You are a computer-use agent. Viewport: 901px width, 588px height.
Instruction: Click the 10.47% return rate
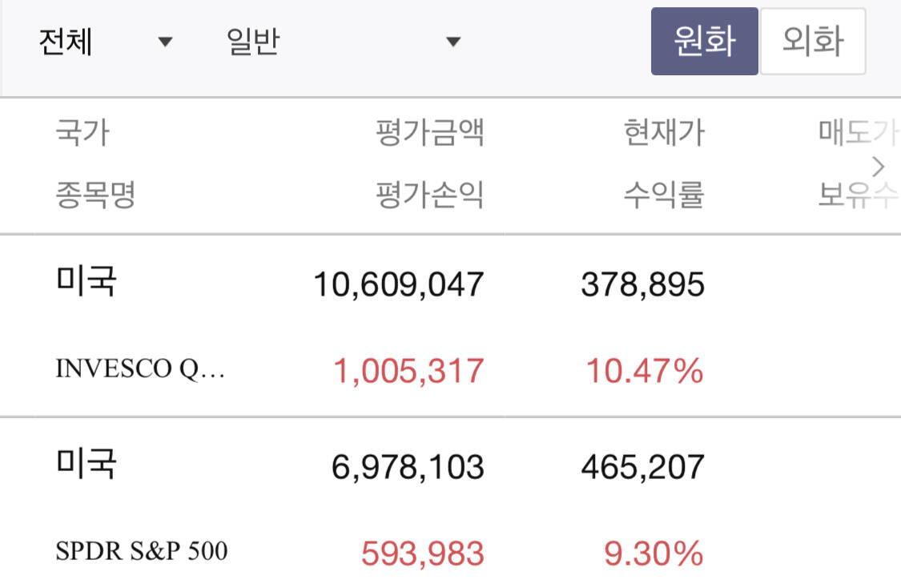point(645,371)
